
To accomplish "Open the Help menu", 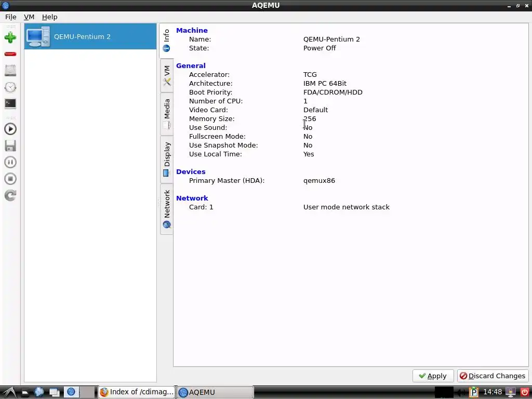I will (49, 17).
